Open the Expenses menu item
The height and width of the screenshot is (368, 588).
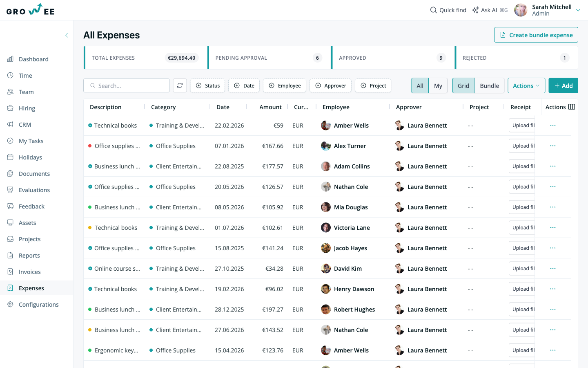tap(37, 288)
